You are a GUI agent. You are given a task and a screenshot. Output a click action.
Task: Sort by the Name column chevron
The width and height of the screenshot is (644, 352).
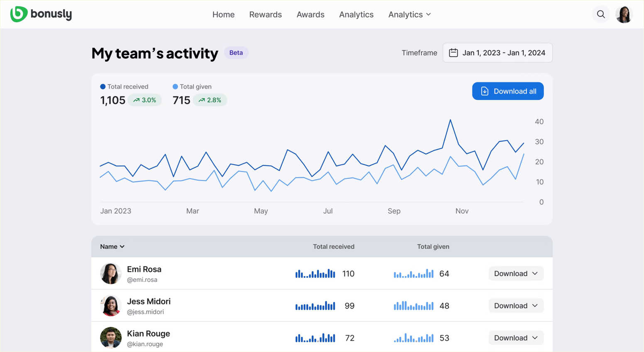(122, 247)
